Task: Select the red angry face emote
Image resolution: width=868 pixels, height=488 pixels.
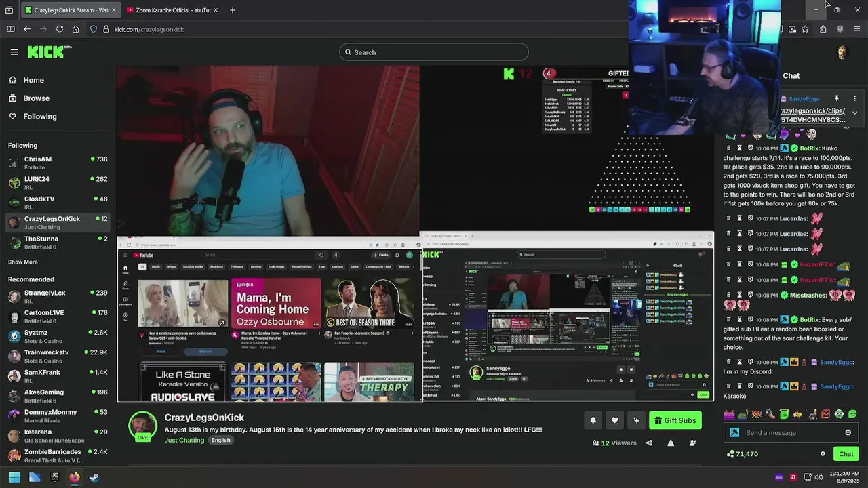Action: [825, 414]
